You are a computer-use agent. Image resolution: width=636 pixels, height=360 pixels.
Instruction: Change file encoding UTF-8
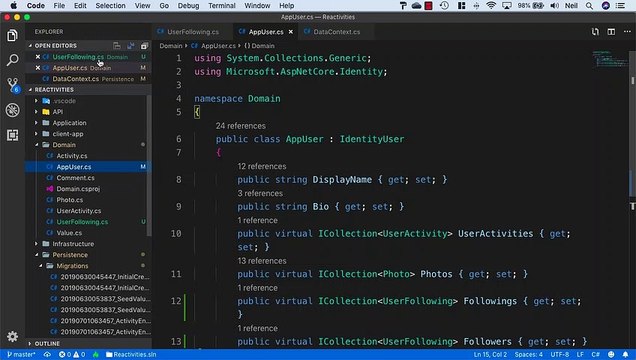pyautogui.click(x=560, y=354)
